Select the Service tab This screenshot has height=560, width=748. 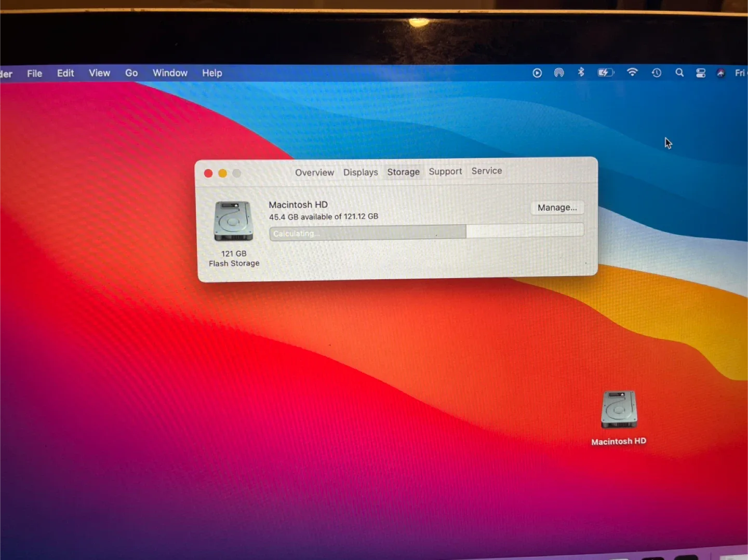(486, 171)
